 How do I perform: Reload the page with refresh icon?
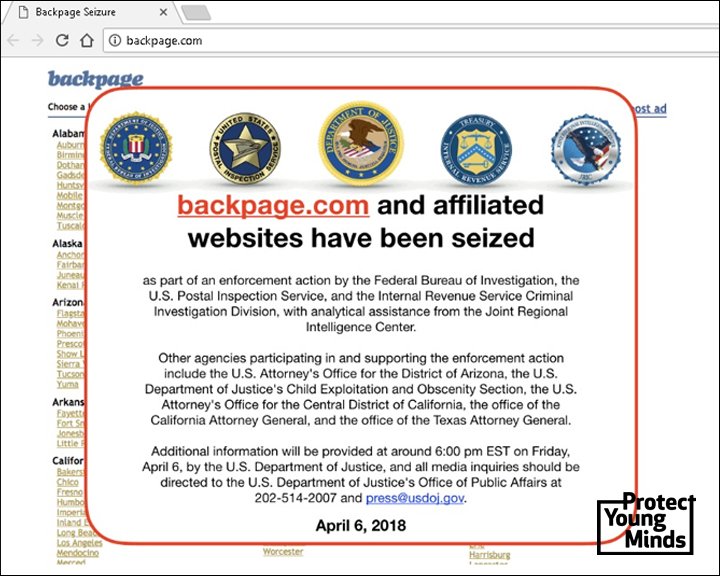pyautogui.click(x=62, y=40)
